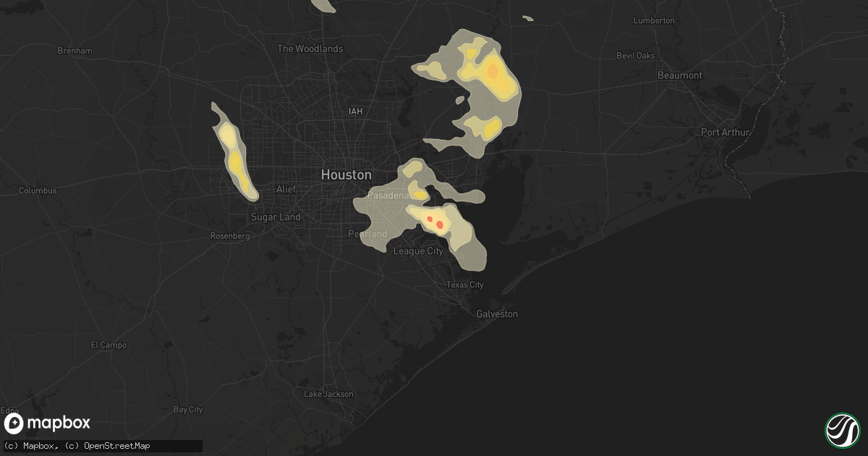
Task: Click the League City label
Action: pyautogui.click(x=417, y=251)
